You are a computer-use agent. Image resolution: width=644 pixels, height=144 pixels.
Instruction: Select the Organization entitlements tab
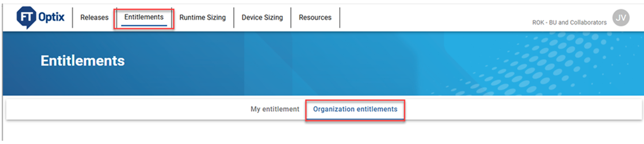tap(355, 109)
